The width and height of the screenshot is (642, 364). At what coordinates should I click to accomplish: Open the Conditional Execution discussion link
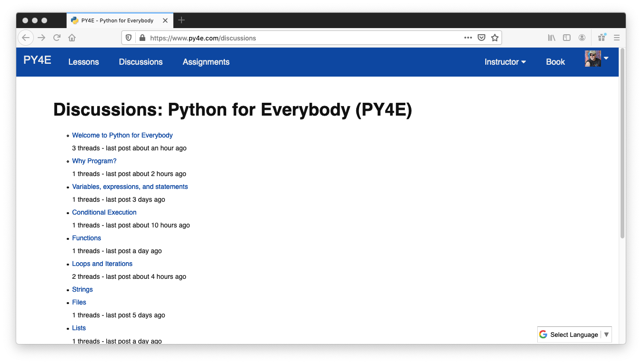click(x=104, y=212)
